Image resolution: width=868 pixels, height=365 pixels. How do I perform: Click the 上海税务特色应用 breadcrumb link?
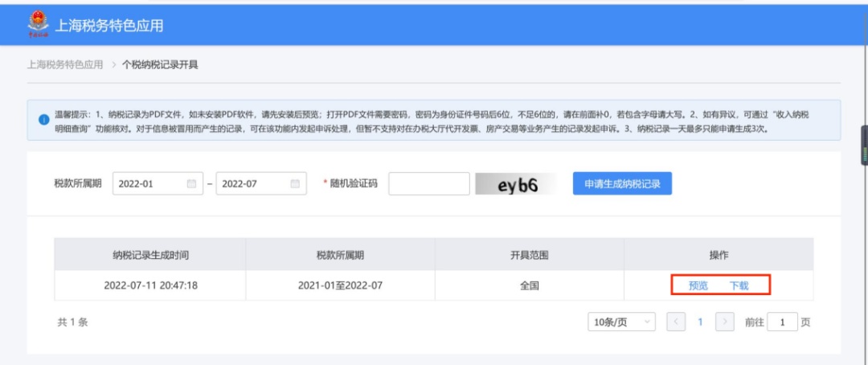pos(65,64)
